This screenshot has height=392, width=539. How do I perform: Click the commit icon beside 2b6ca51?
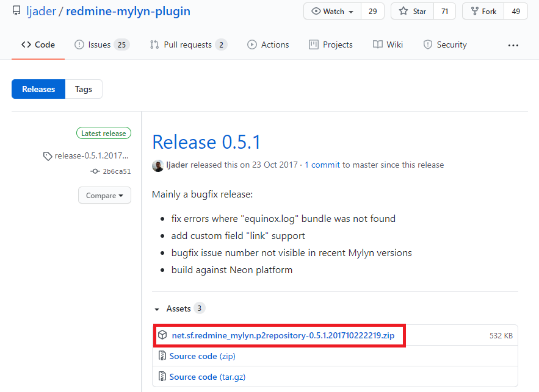point(95,171)
